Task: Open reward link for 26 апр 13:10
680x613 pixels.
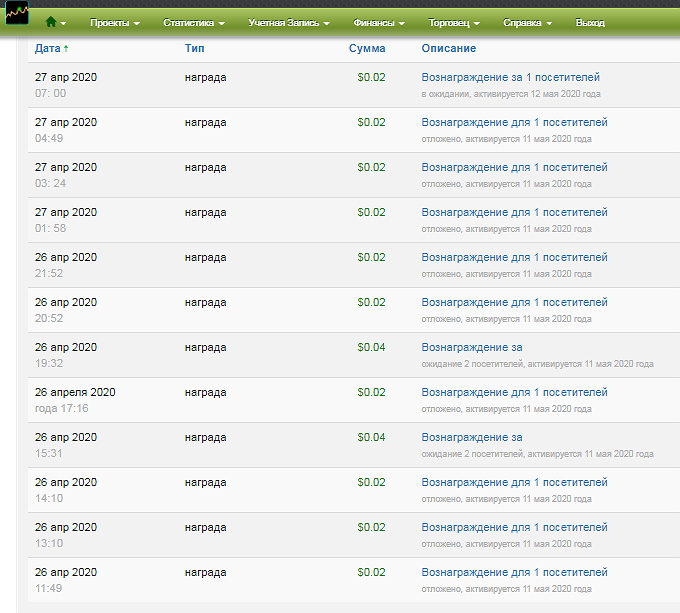Action: [514, 527]
